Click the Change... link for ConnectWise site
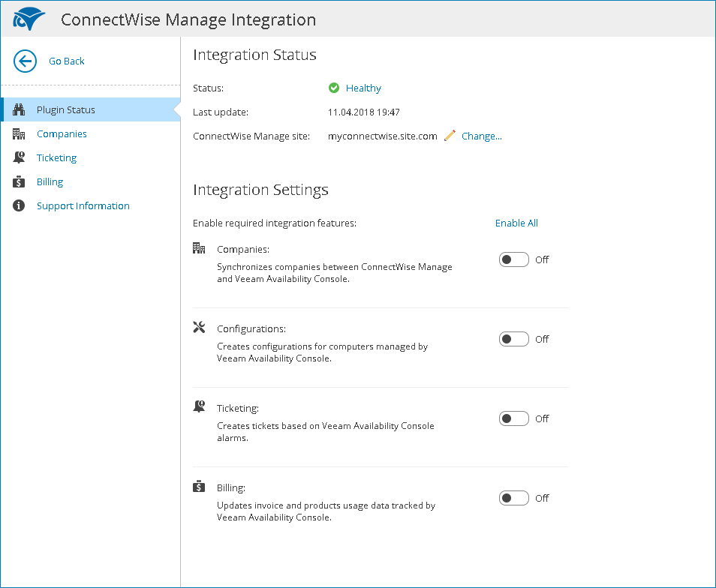Image resolution: width=716 pixels, height=588 pixels. point(481,136)
